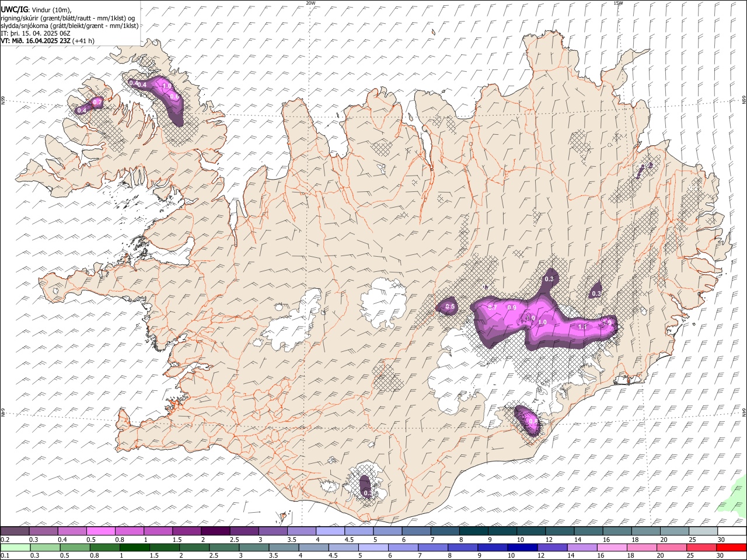This screenshot has width=747, height=560.
Task: Click the 0.8 green swatch in lower legend row
Action: (104, 548)
